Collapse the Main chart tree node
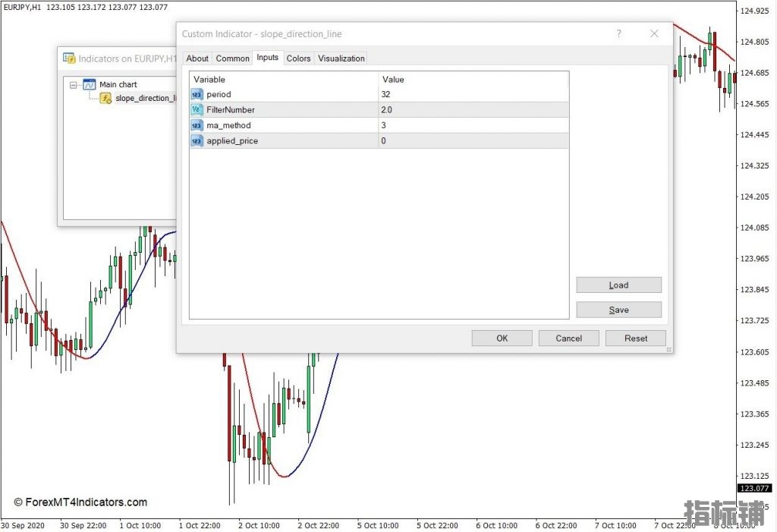777x532 pixels. (x=74, y=85)
